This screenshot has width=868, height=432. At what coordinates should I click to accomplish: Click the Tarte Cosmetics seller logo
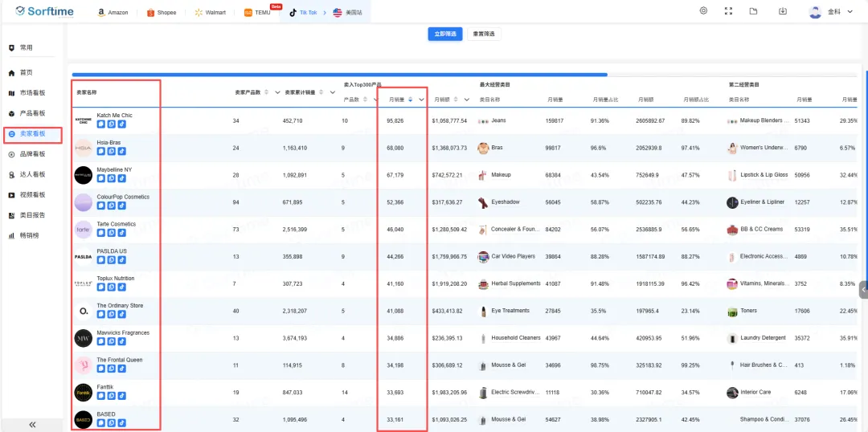coord(84,230)
